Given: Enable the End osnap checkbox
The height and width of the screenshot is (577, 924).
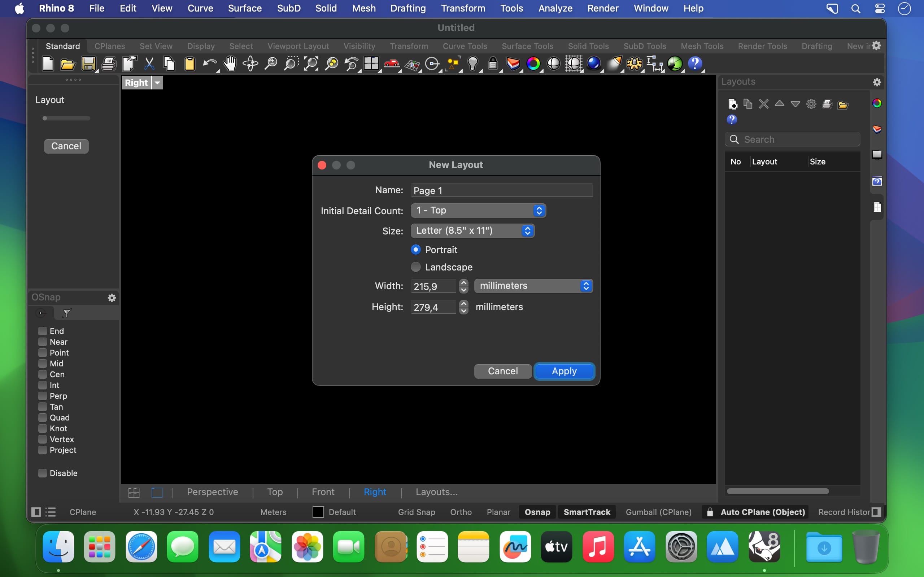Looking at the screenshot, I should [x=43, y=331].
